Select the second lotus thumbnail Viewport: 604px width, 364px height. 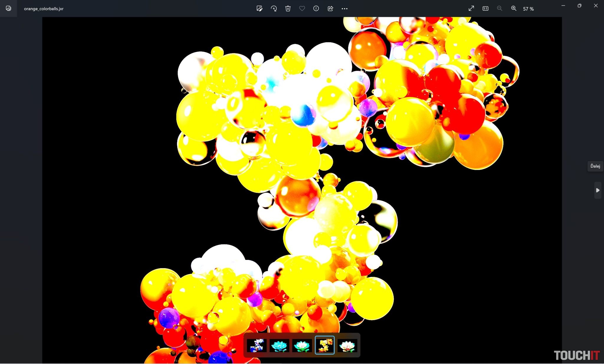(x=279, y=345)
